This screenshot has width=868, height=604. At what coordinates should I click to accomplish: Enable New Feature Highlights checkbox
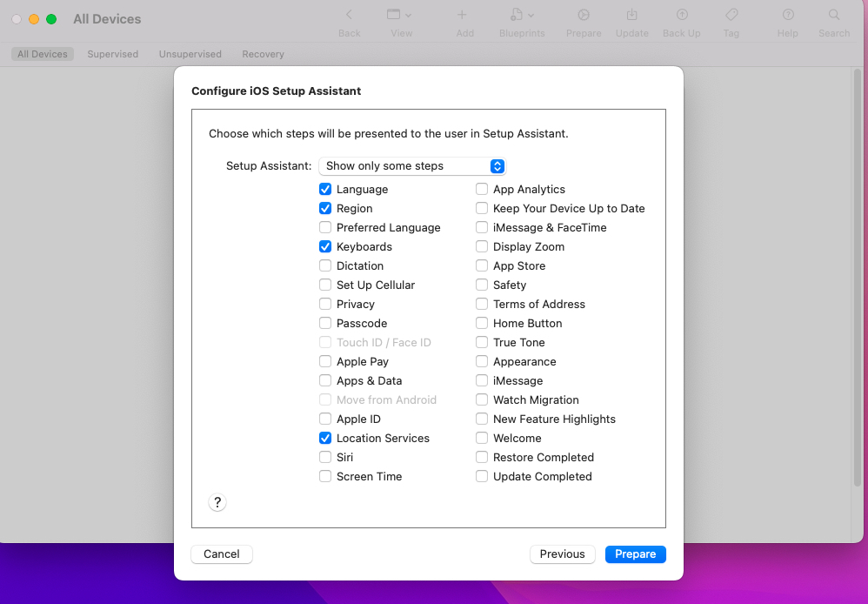pyautogui.click(x=482, y=419)
